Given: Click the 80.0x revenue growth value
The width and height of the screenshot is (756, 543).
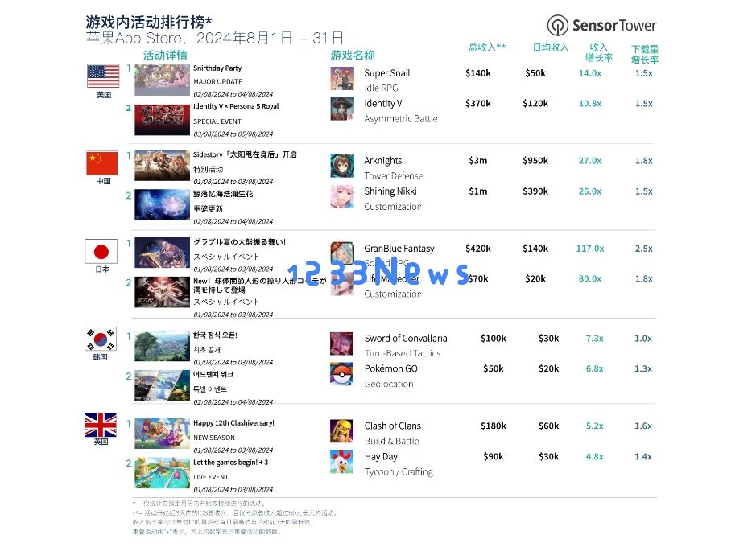Looking at the screenshot, I should tap(589, 279).
